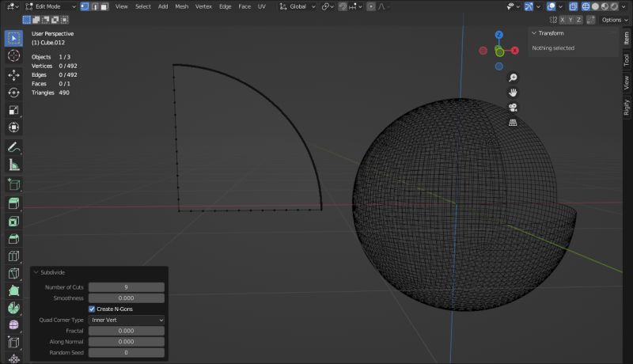This screenshot has height=364, width=633.
Task: Select the Knife tool
Action: (x=13, y=273)
